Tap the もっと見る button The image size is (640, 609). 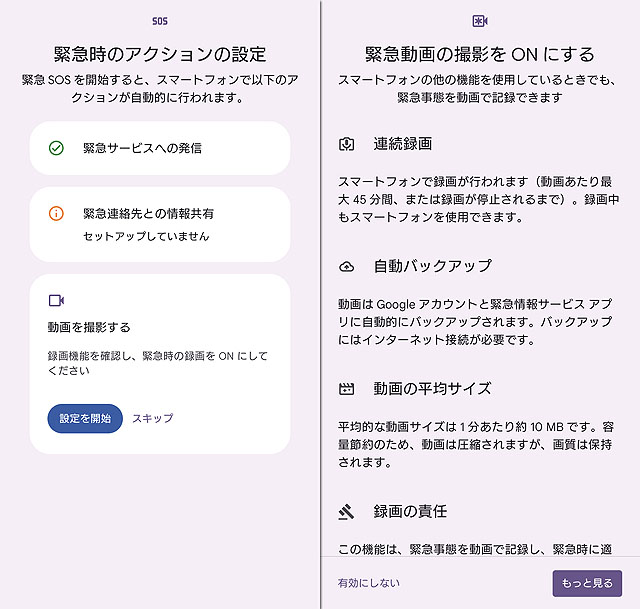587,583
